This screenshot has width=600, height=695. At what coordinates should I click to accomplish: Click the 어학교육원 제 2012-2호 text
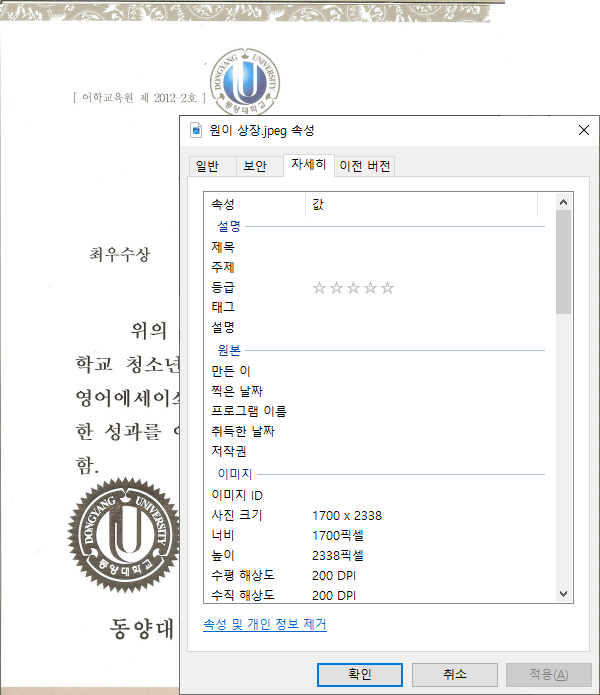[139, 98]
